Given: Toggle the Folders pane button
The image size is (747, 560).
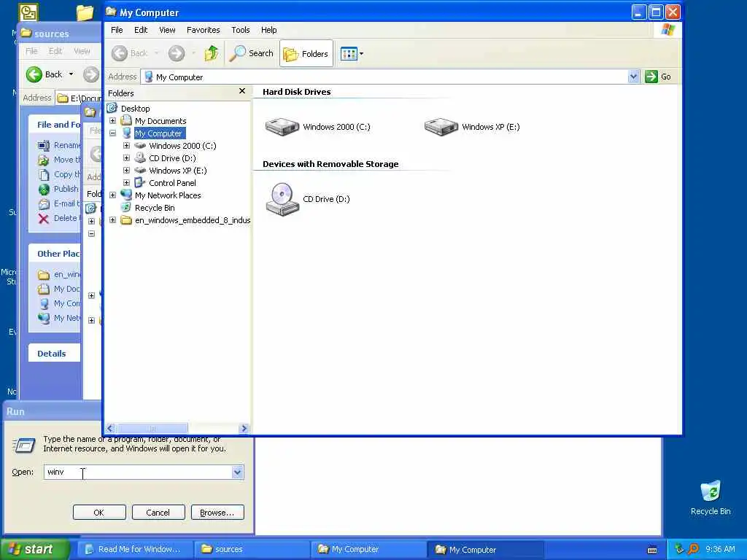Looking at the screenshot, I should 306,54.
